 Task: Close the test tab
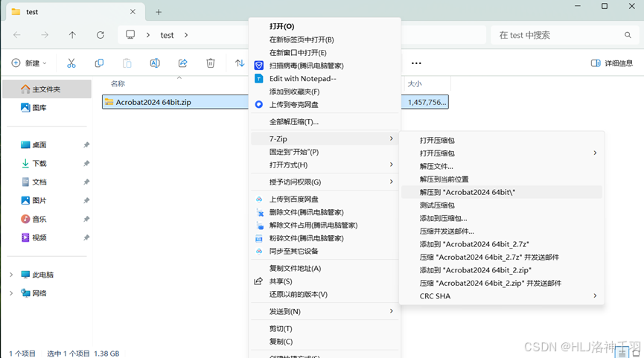133,11
